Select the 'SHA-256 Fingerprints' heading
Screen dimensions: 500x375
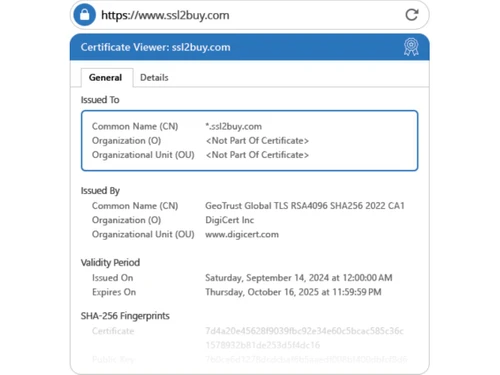[125, 316]
